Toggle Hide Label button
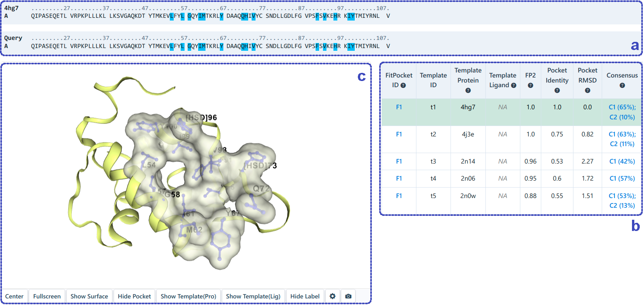Viewport: 644px width, 305px height. point(305,296)
